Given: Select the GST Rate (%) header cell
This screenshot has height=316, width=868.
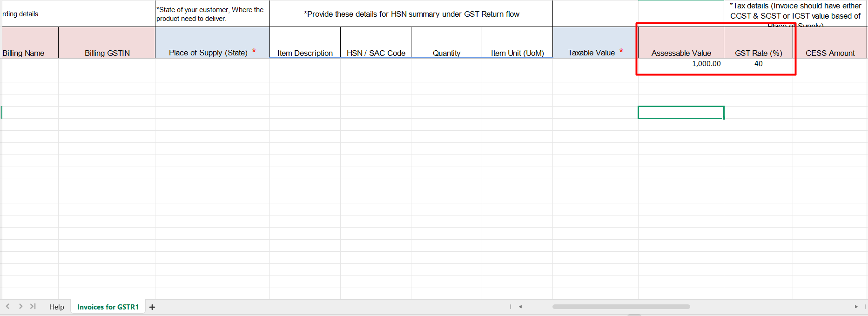Looking at the screenshot, I should [x=758, y=43].
